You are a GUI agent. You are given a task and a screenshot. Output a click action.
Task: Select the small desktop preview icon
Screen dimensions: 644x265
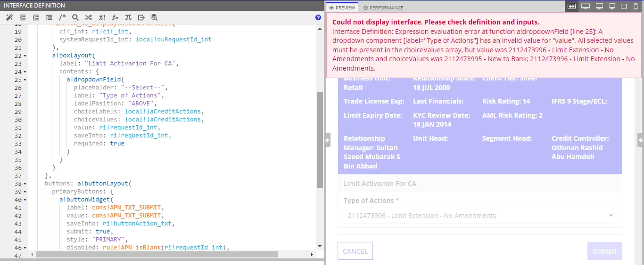[x=612, y=6]
